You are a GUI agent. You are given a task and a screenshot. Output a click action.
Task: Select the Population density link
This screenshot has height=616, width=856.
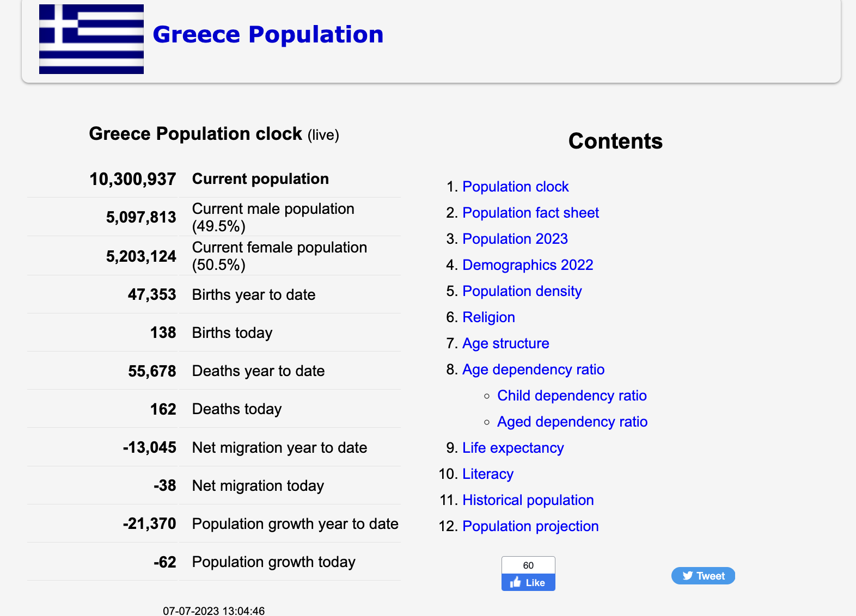point(522,291)
